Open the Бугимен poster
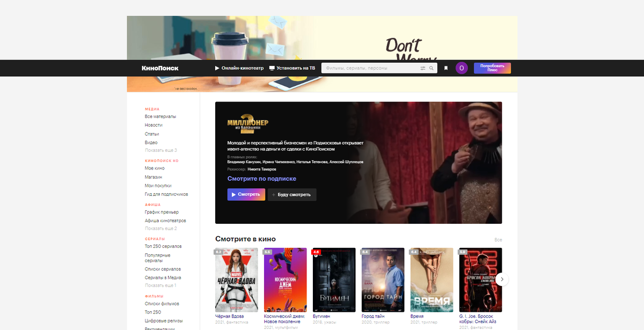 pos(334,280)
